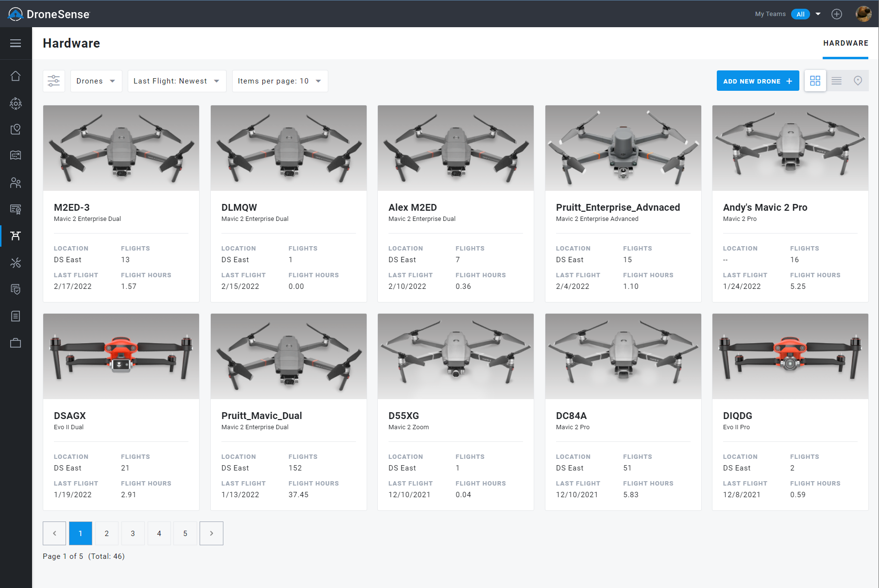Click the DC84A card title
This screenshot has height=588, width=879.
coord(571,416)
